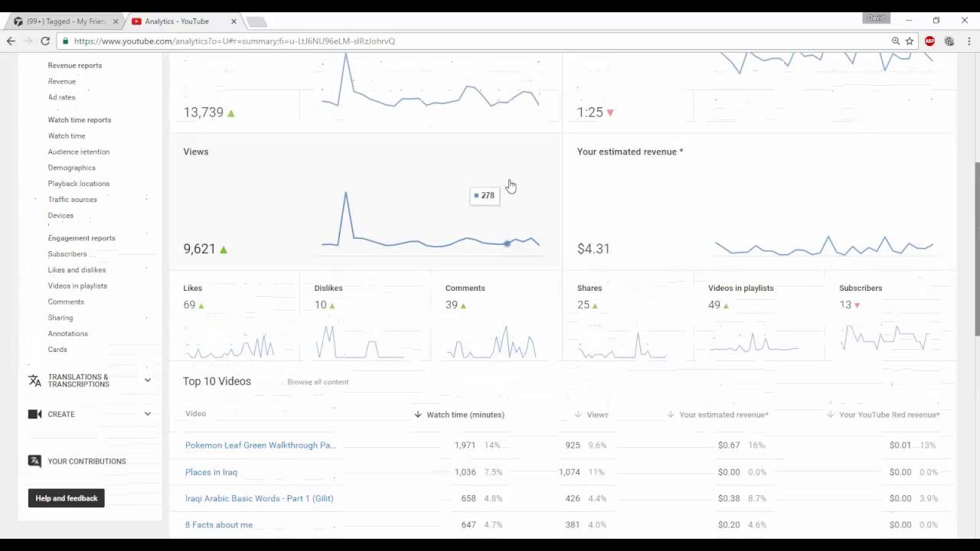
Task: Open Audience retention report
Action: tap(79, 152)
